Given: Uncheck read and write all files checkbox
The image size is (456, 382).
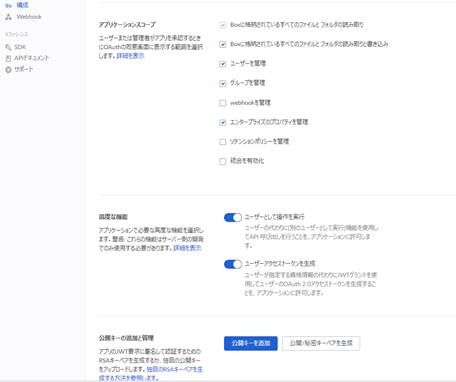Looking at the screenshot, I should click(x=223, y=44).
